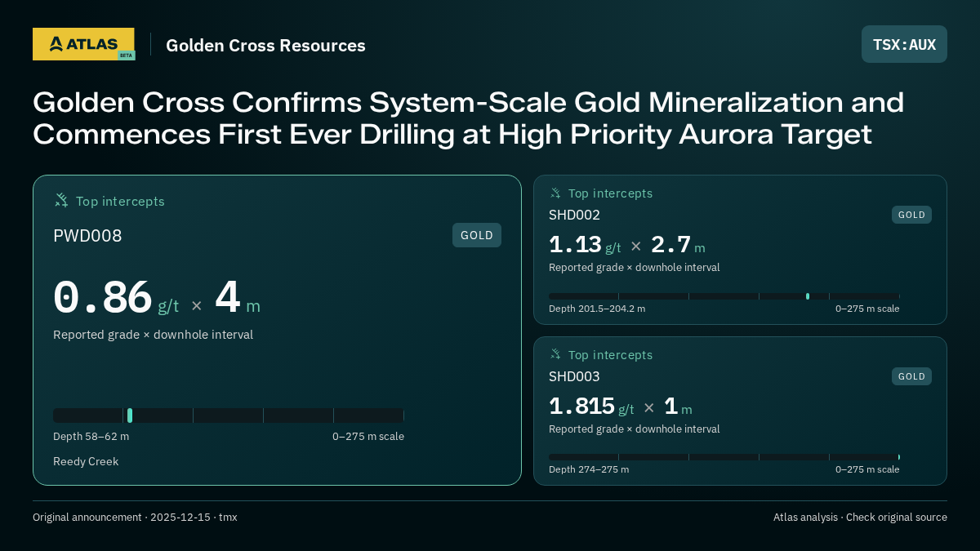The width and height of the screenshot is (980, 551).
Task: Click the drill icon in PWD008 card
Action: [61, 201]
